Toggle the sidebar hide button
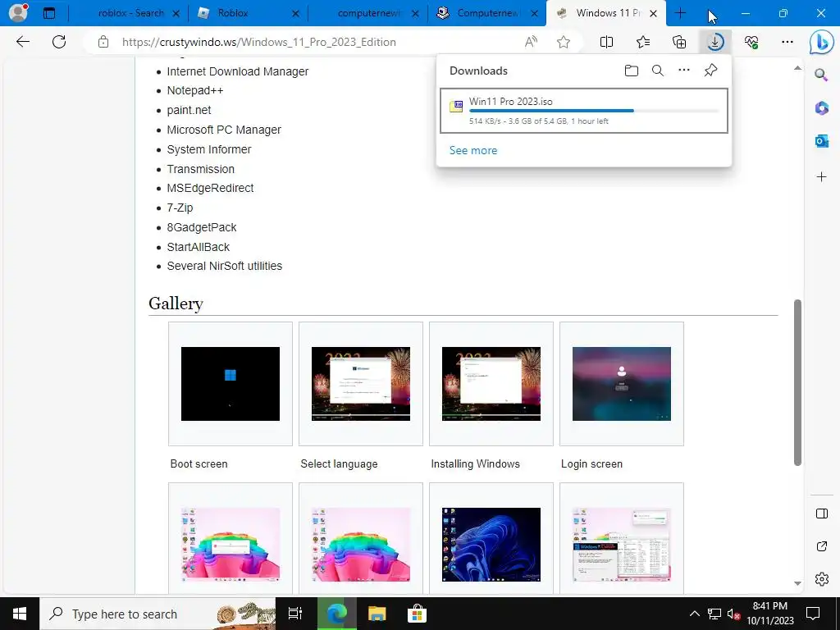This screenshot has width=840, height=630. (821, 514)
